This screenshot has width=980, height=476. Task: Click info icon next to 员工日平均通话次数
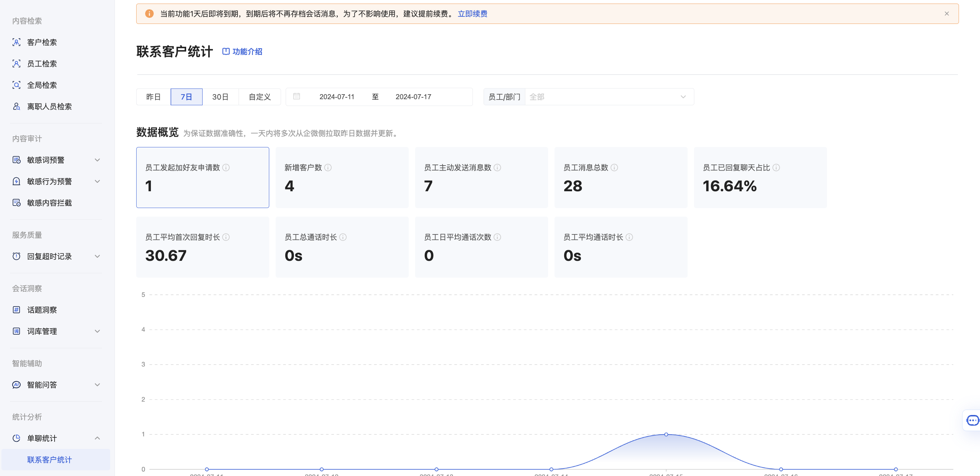(x=497, y=237)
